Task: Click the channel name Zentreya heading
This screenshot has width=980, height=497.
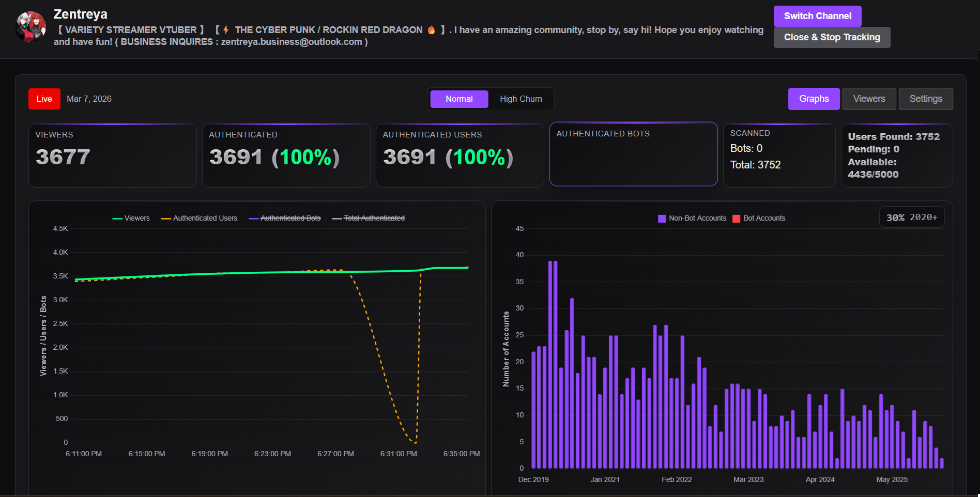Action: (81, 14)
